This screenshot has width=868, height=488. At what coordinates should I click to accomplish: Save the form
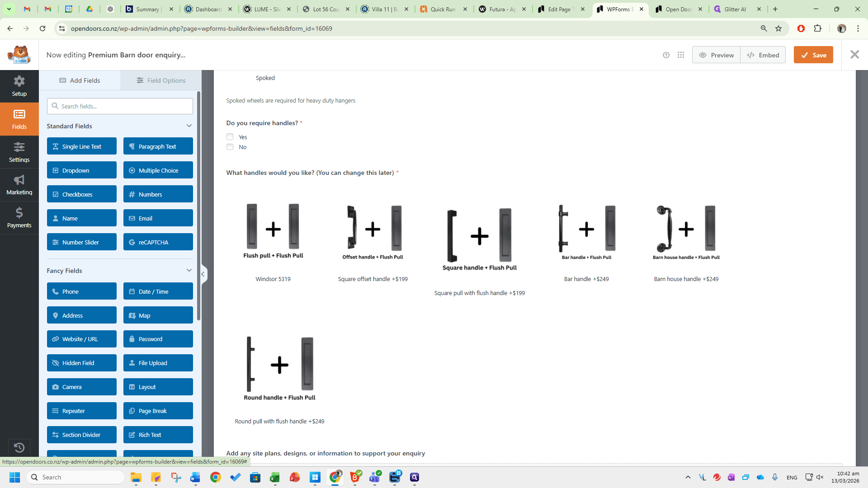tap(813, 55)
